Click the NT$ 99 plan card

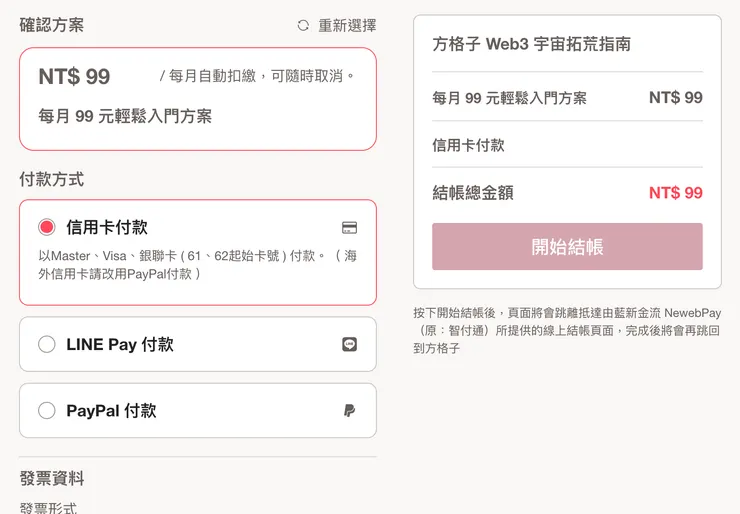coord(198,98)
